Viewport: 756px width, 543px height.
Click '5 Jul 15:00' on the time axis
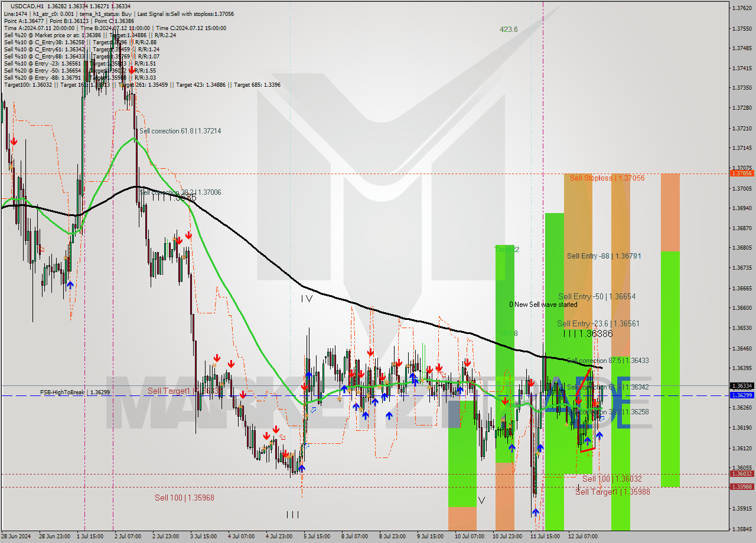(316, 537)
